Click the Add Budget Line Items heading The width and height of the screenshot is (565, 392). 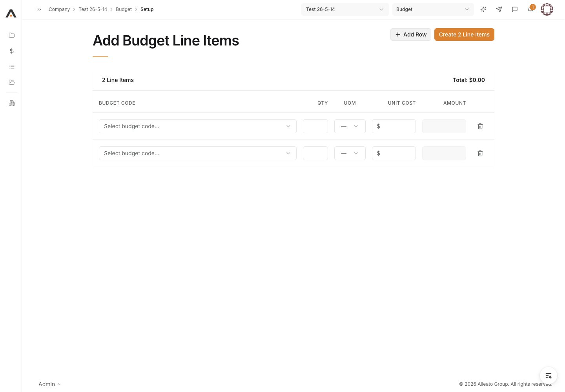coord(166,41)
